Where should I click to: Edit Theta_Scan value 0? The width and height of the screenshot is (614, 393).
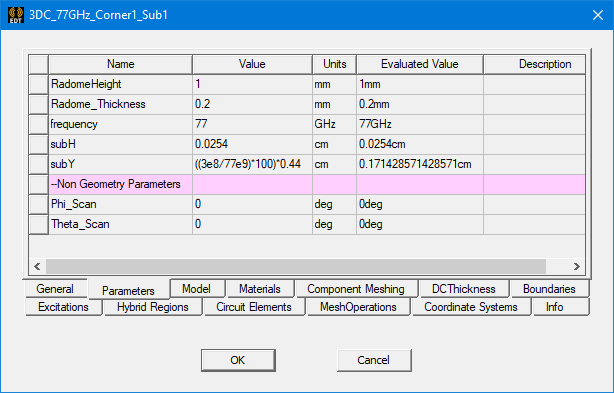point(252,224)
